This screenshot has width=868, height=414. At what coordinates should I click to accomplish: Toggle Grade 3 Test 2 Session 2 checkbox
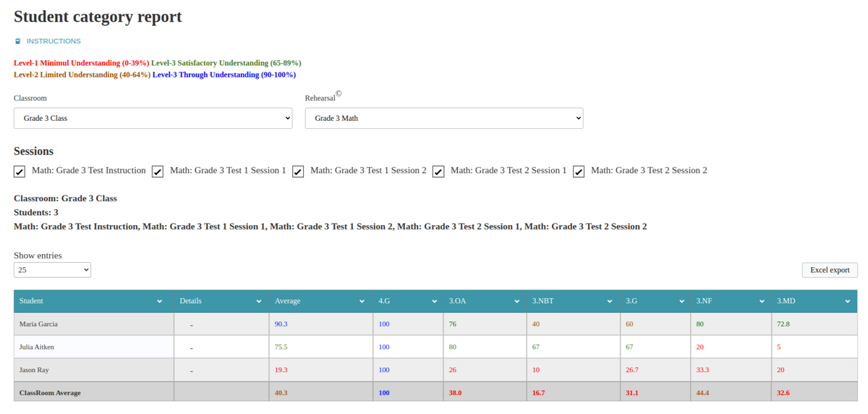click(579, 172)
